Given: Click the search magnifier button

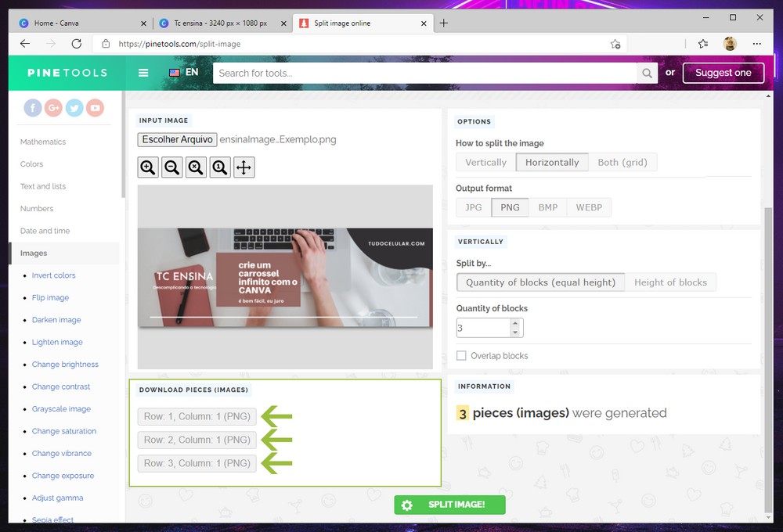Looking at the screenshot, I should point(647,73).
